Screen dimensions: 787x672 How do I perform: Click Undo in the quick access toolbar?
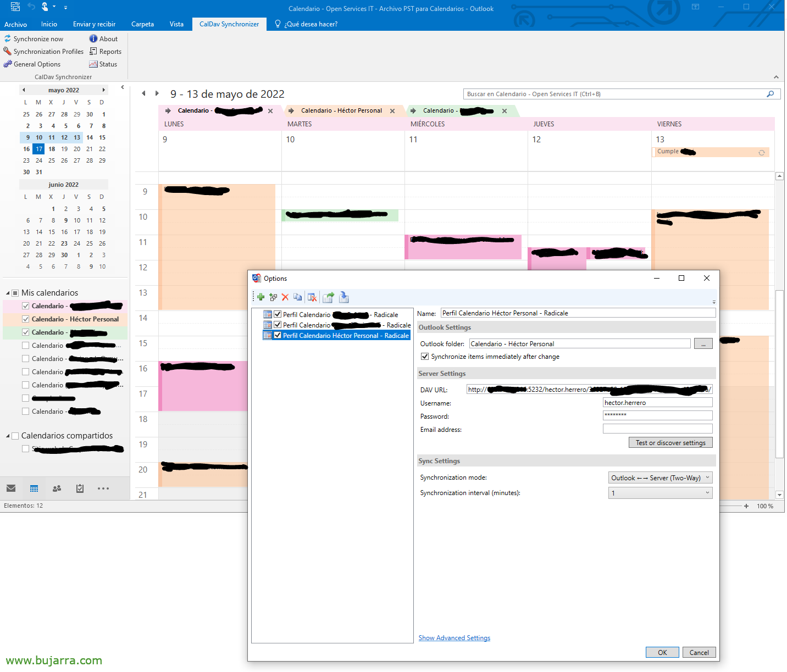(31, 7)
